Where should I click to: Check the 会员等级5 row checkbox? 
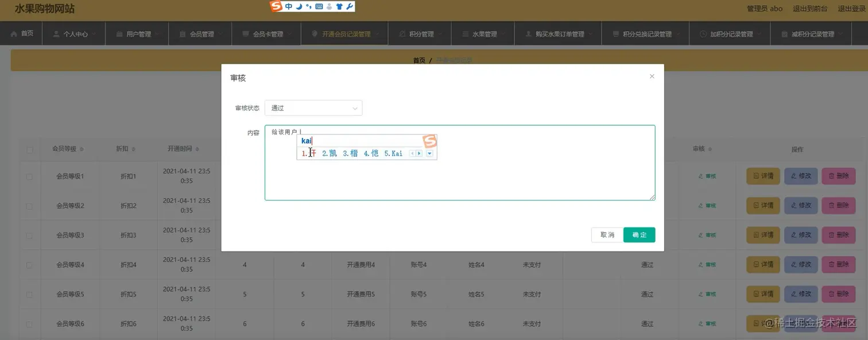tap(29, 295)
